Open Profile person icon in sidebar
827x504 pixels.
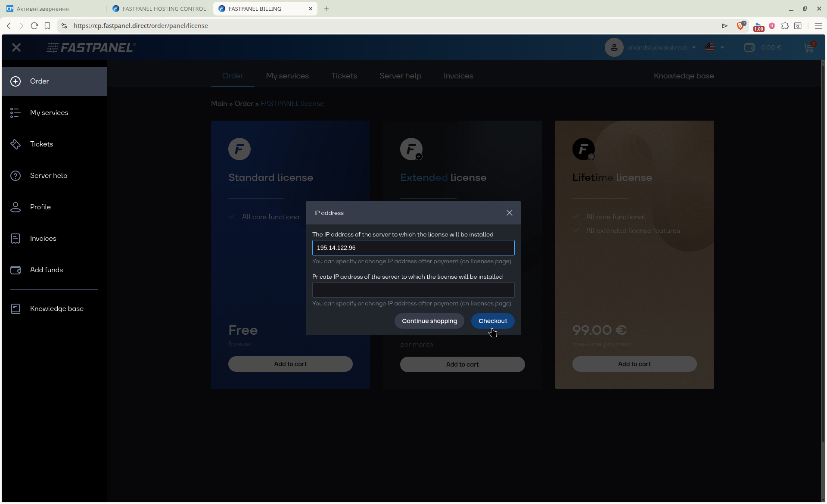(16, 207)
